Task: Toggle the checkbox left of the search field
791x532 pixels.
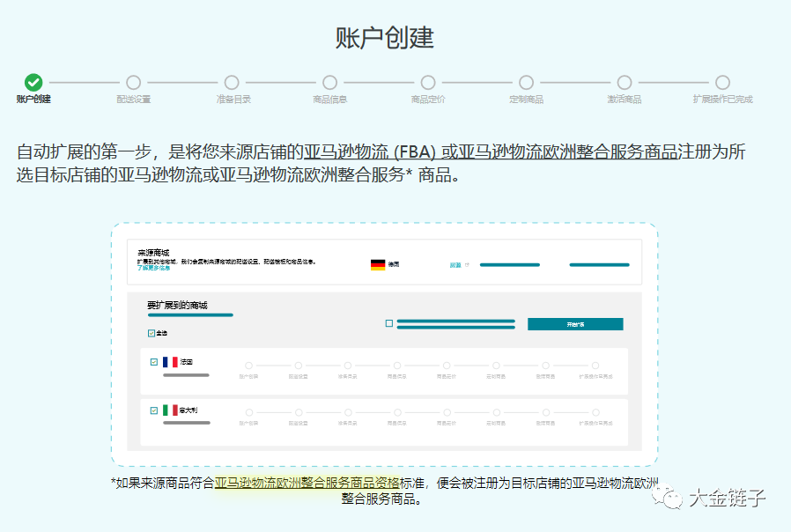Action: tap(388, 322)
